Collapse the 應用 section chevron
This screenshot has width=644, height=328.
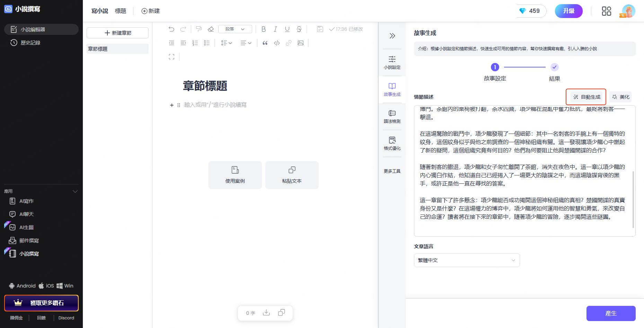pyautogui.click(x=75, y=191)
